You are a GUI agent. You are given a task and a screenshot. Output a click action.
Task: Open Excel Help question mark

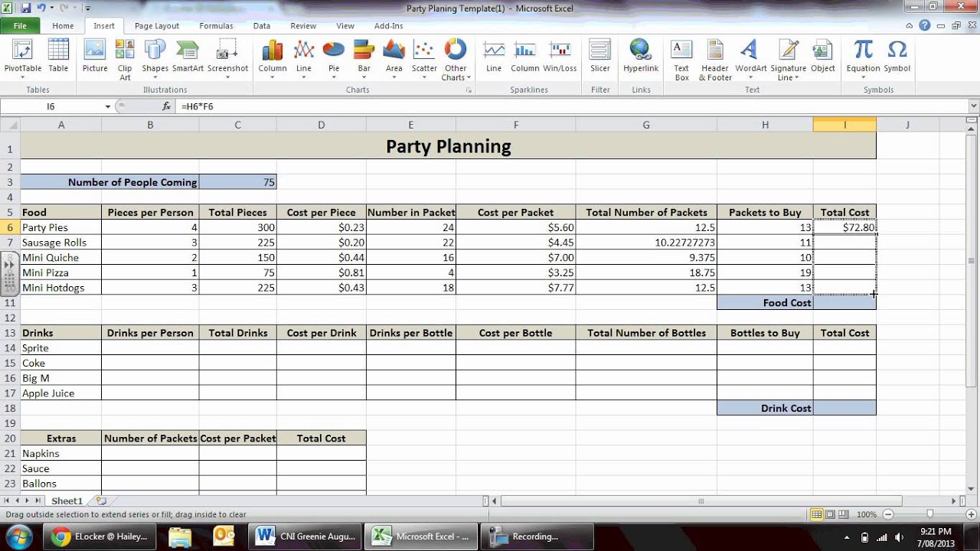coord(925,26)
